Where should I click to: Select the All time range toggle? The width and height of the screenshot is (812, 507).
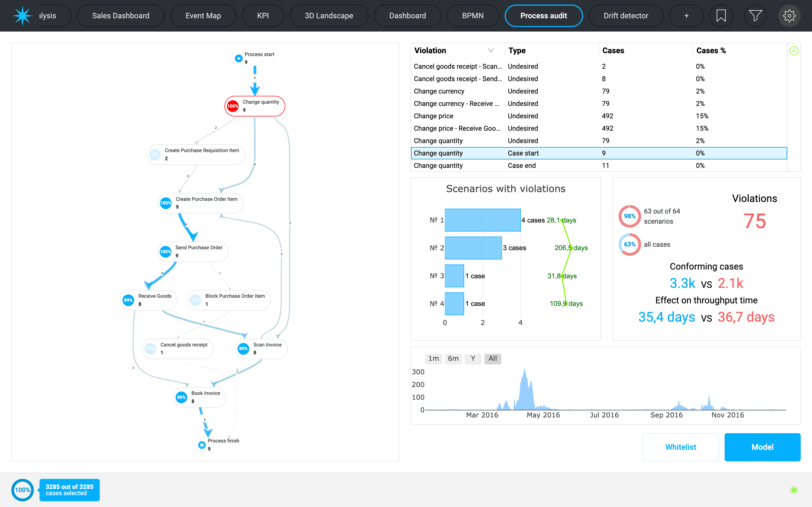[x=492, y=359]
